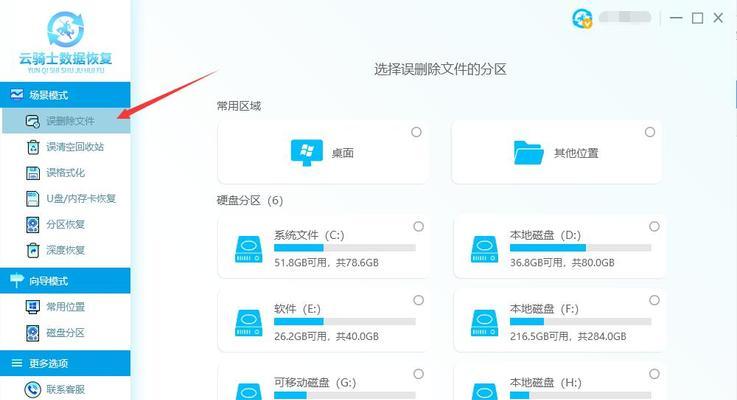
Task: Click the drive icon for 软件 (E:)
Action: pos(249,323)
